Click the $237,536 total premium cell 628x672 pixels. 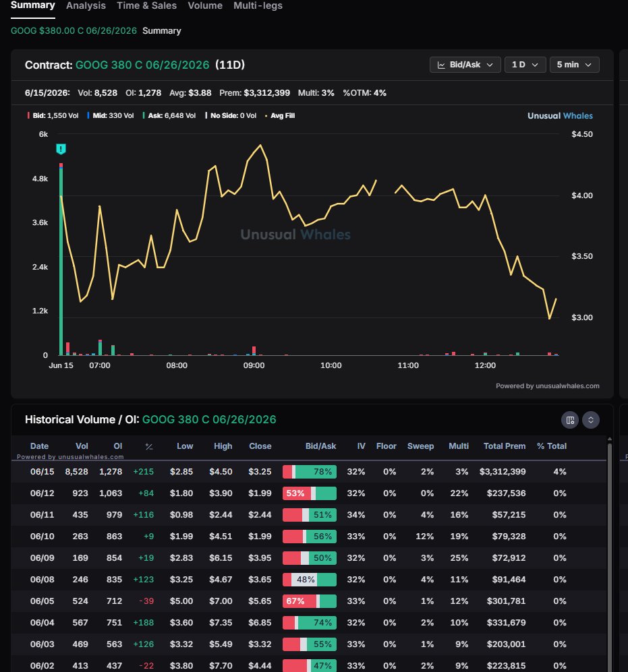coord(506,493)
